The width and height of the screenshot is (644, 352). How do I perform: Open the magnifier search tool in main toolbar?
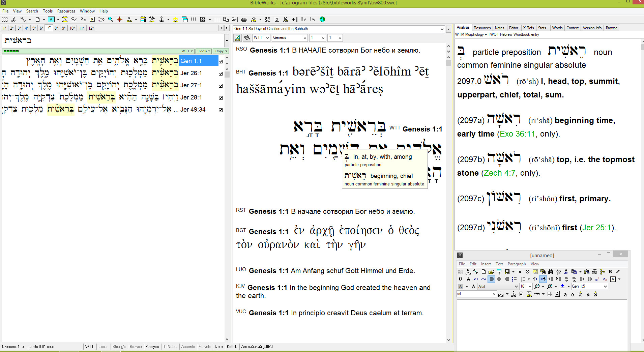coord(110,19)
